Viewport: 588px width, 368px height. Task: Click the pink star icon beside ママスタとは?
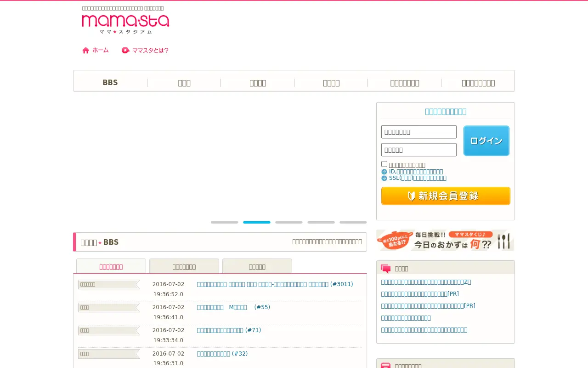pos(125,50)
